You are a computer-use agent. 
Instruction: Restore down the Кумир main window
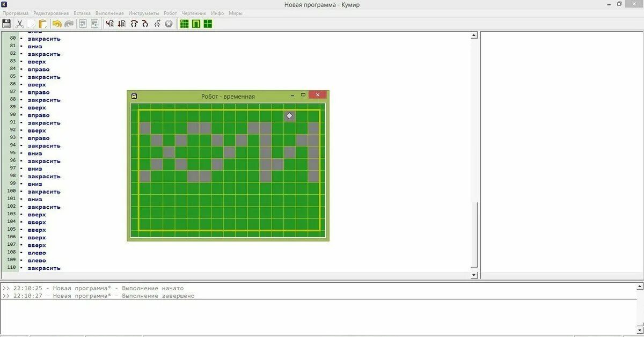click(619, 4)
